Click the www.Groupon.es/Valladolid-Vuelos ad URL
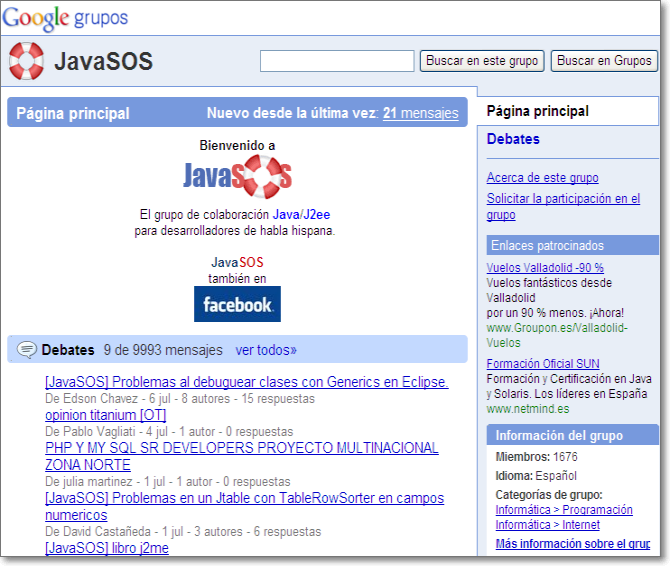Image resolution: width=670 pixels, height=566 pixels. click(557, 335)
